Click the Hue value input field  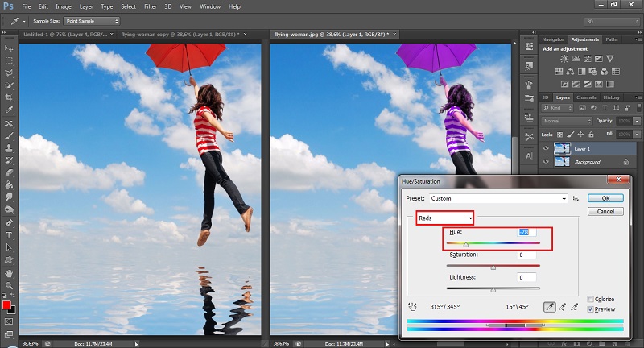pos(526,232)
